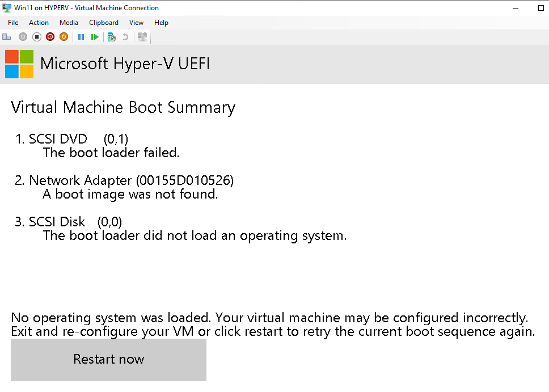Click the VM Connection title bar icon

click(x=7, y=8)
